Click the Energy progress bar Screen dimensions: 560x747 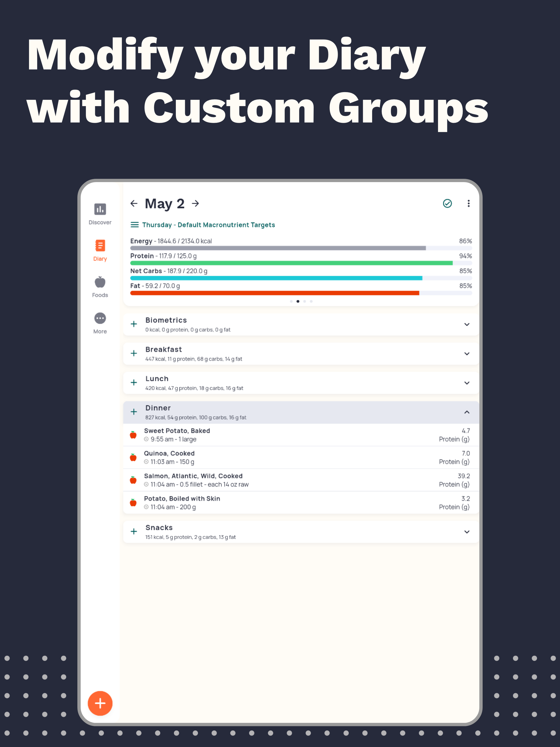coord(301,248)
